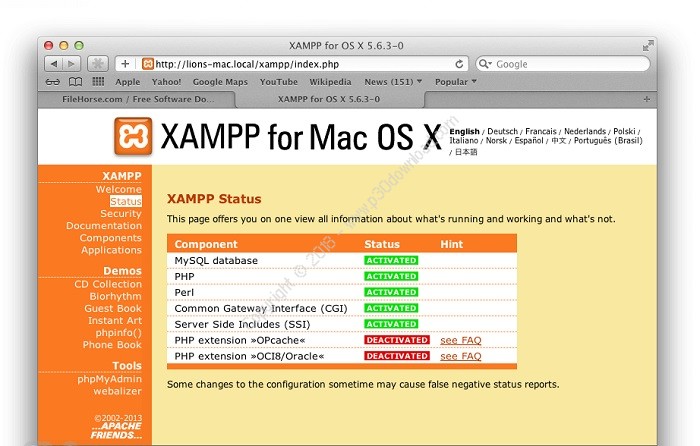Image resolution: width=700 pixels, height=446 pixels.
Task: Click the fullscreen arrows icon in title bar
Action: coord(648,46)
